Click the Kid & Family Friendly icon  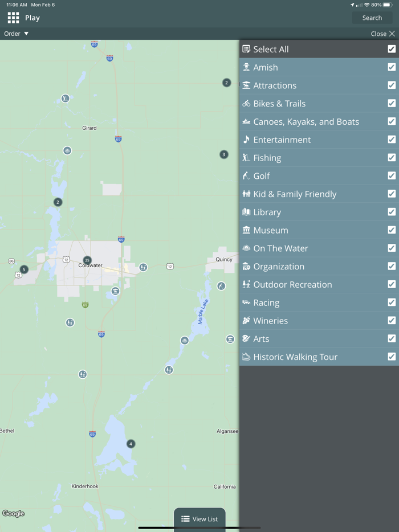[x=246, y=194]
